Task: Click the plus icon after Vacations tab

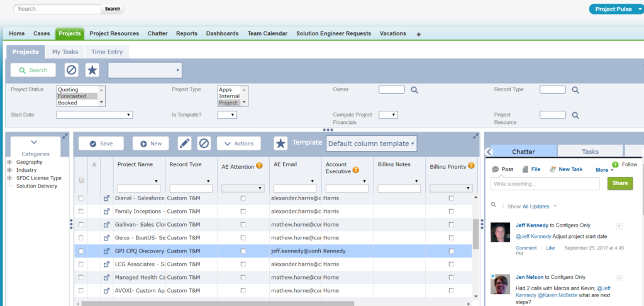Action: point(419,34)
